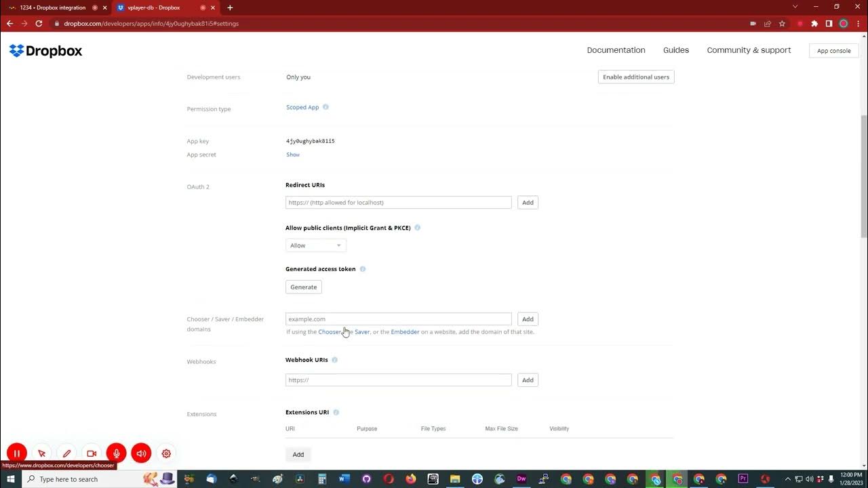Pause recording with red pause button
The width and height of the screenshot is (868, 488).
pyautogui.click(x=17, y=453)
